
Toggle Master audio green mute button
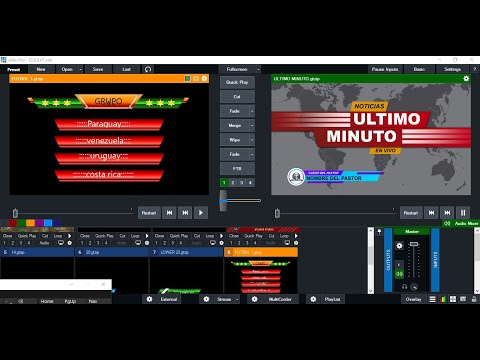point(399,274)
